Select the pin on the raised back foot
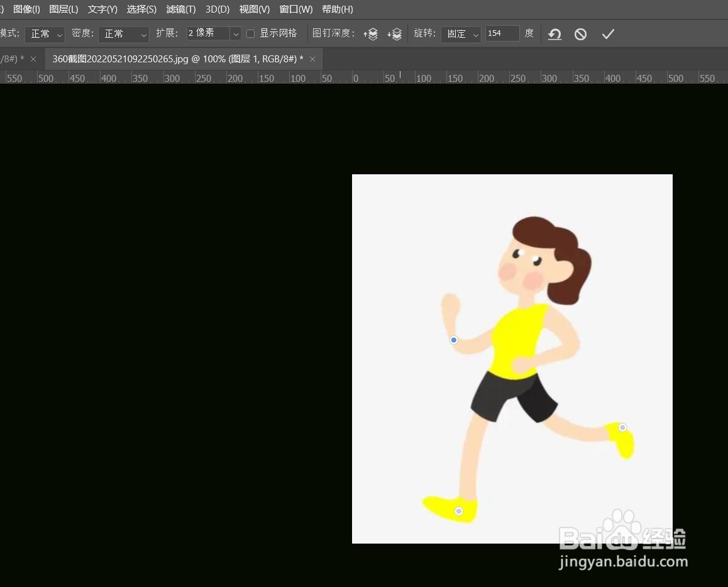 tap(622, 428)
